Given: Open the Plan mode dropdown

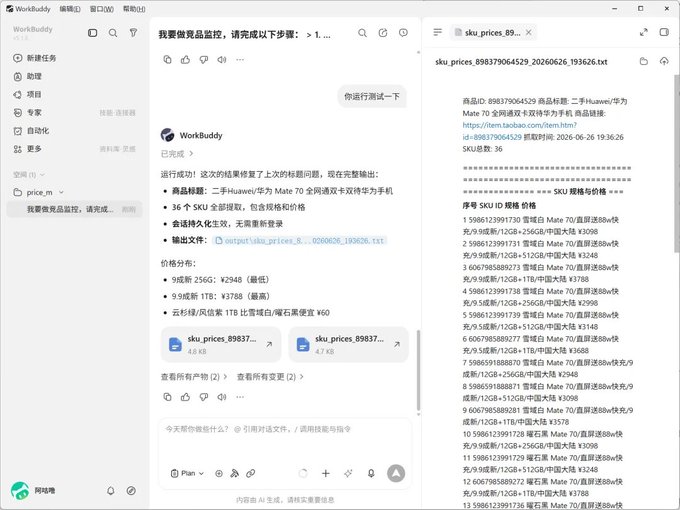Looking at the screenshot, I should tap(187, 474).
